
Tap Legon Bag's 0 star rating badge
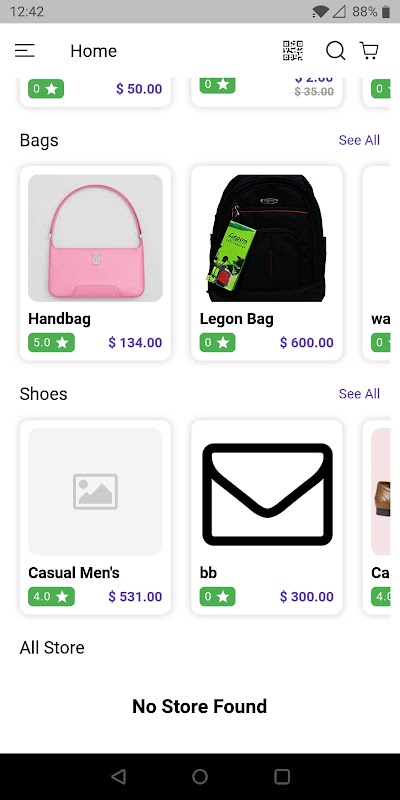click(x=217, y=342)
